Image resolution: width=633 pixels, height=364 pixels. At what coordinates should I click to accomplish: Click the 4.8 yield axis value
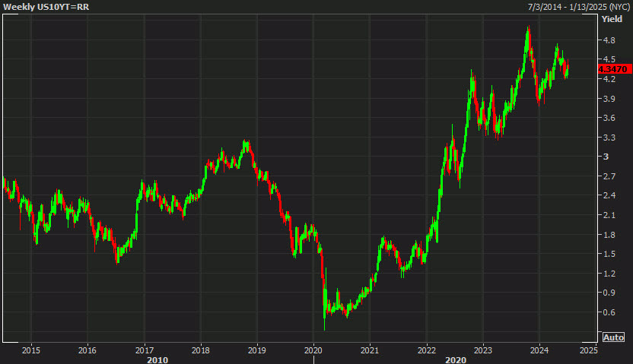(x=609, y=40)
